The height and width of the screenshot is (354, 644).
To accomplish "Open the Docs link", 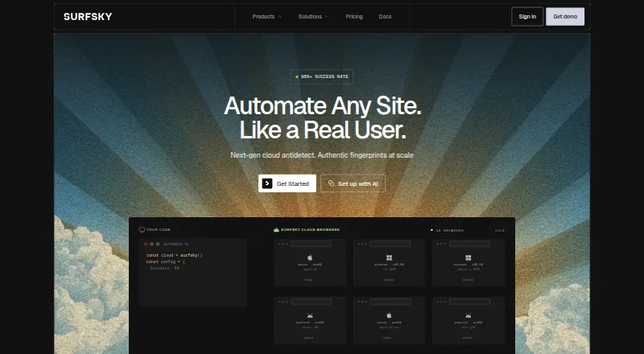I will click(x=385, y=16).
